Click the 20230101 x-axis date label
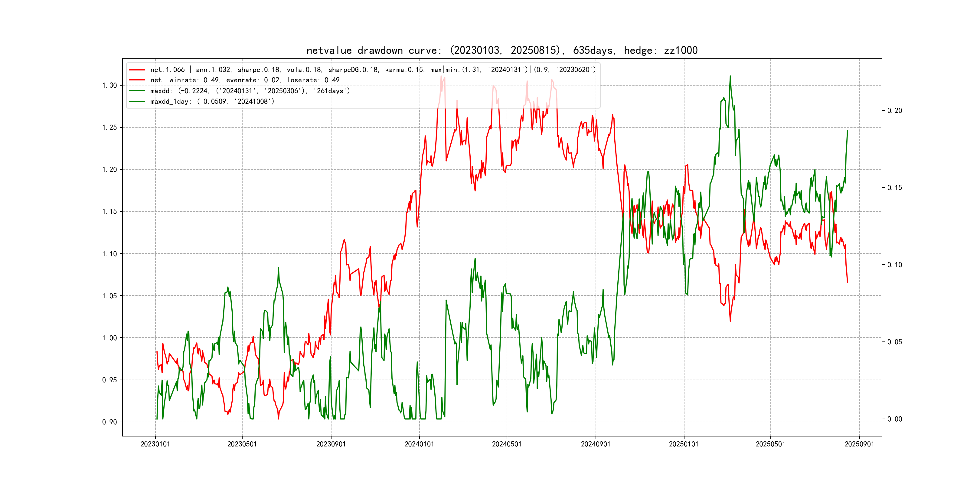 [155, 444]
